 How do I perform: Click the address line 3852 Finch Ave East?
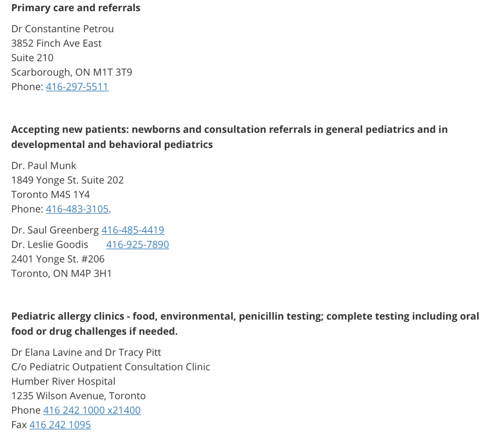coord(56,43)
